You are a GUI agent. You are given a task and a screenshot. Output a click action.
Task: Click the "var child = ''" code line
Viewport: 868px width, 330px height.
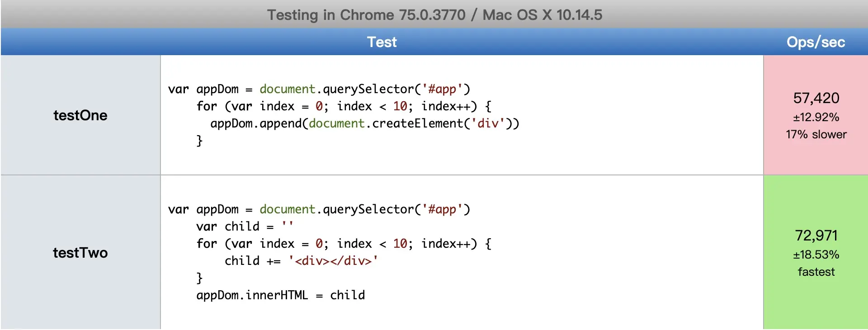tap(245, 226)
